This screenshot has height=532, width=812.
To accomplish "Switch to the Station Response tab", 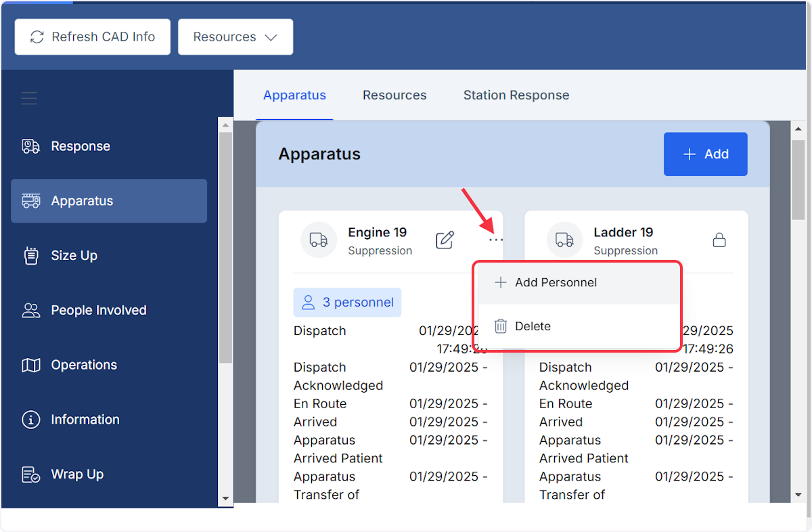I will [516, 95].
